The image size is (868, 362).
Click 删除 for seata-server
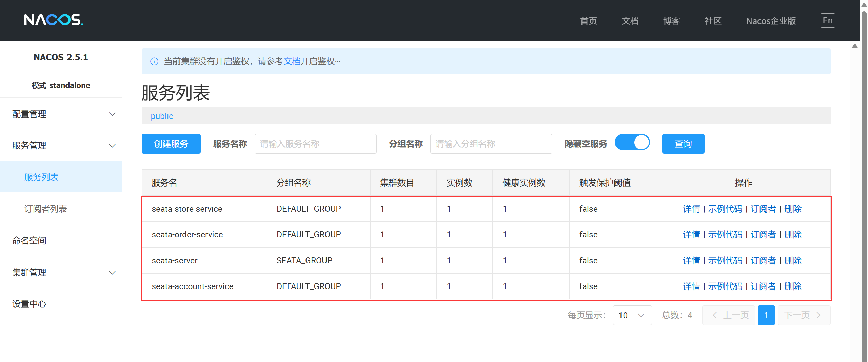pos(793,261)
